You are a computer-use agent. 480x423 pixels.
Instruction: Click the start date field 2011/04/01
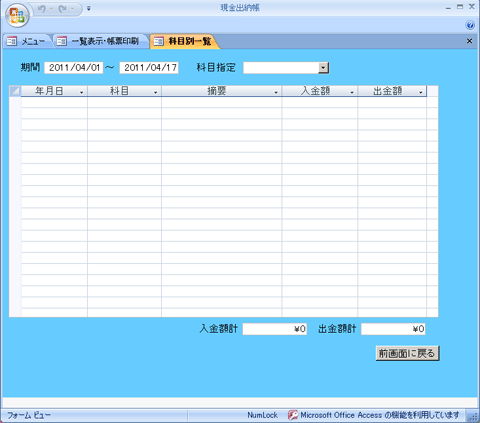pyautogui.click(x=74, y=68)
